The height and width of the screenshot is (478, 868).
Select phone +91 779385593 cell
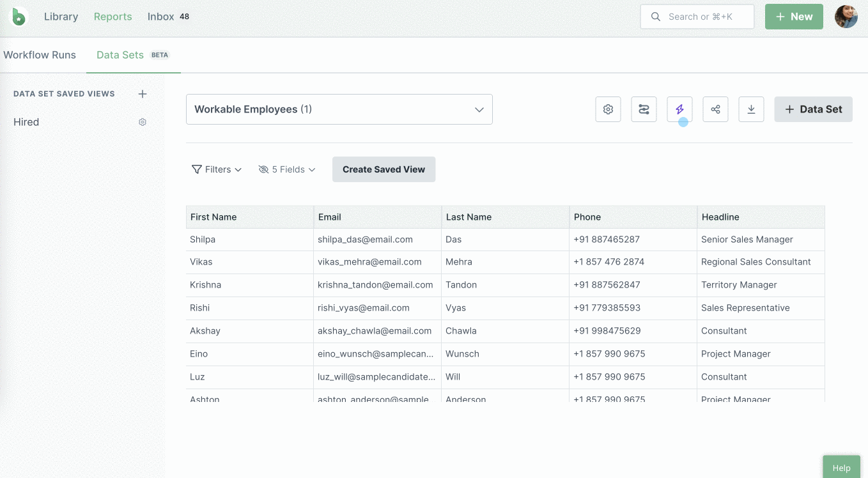(x=633, y=308)
